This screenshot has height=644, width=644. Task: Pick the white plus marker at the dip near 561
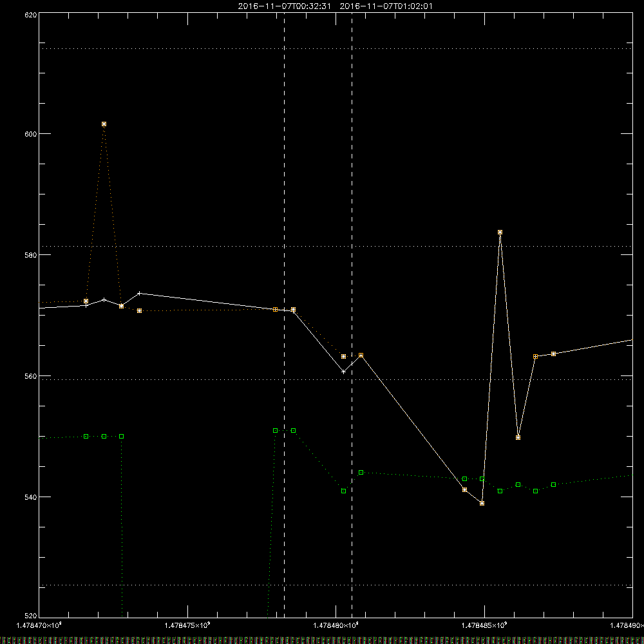[344, 372]
